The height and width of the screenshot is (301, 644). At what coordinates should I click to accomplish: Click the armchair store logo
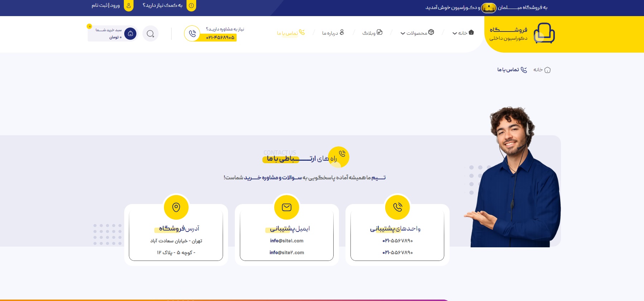tap(544, 33)
